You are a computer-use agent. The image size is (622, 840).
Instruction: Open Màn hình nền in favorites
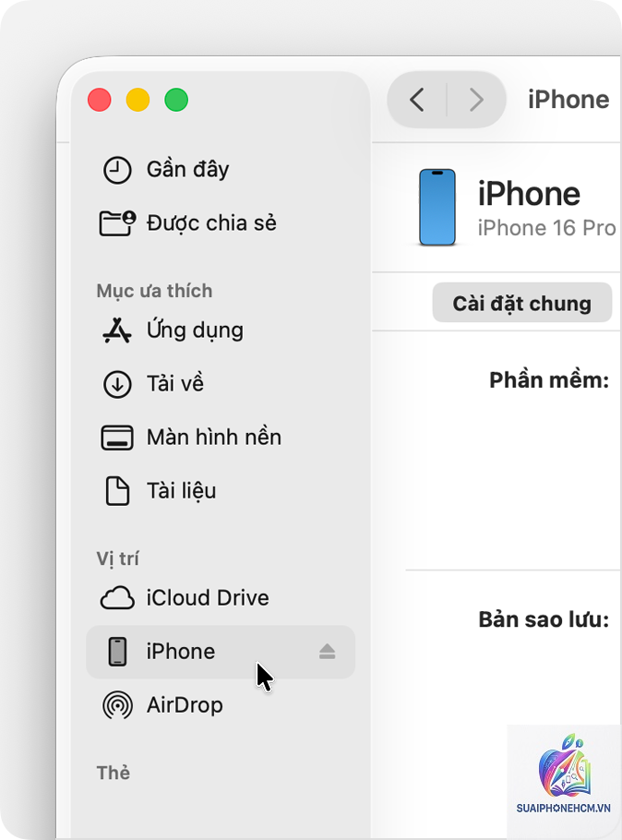coord(214,438)
